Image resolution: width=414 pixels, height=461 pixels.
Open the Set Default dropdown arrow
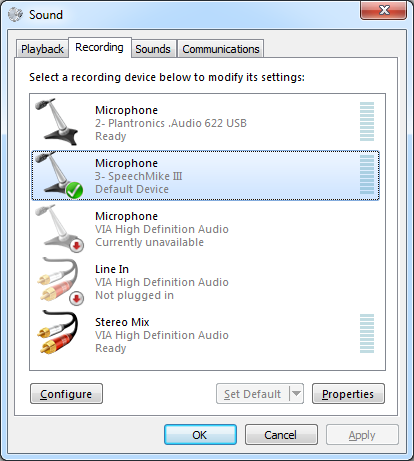[296, 394]
